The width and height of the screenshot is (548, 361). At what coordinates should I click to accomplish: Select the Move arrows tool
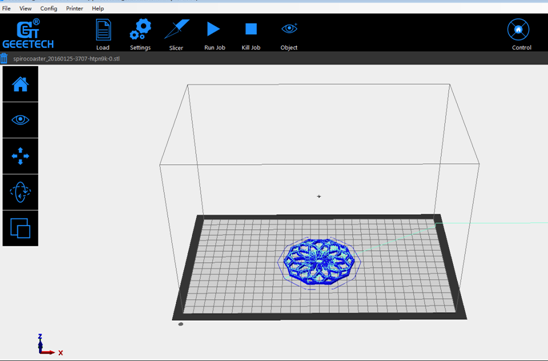pyautogui.click(x=20, y=156)
